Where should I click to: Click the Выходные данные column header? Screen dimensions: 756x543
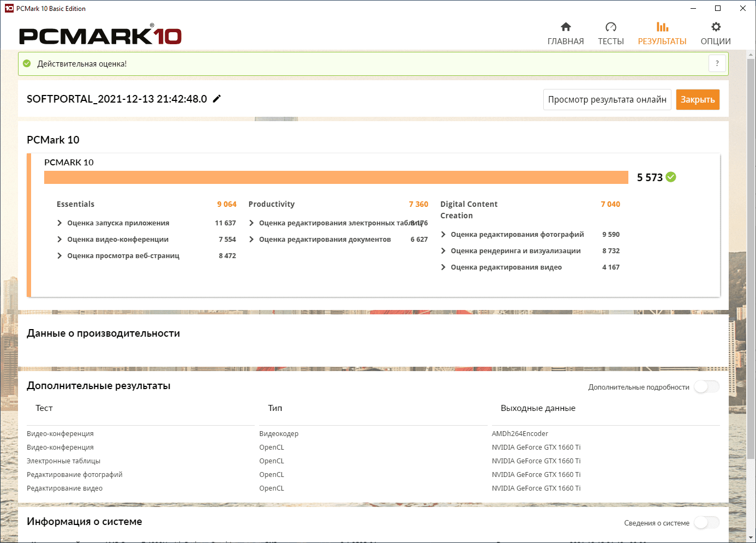[x=538, y=408]
